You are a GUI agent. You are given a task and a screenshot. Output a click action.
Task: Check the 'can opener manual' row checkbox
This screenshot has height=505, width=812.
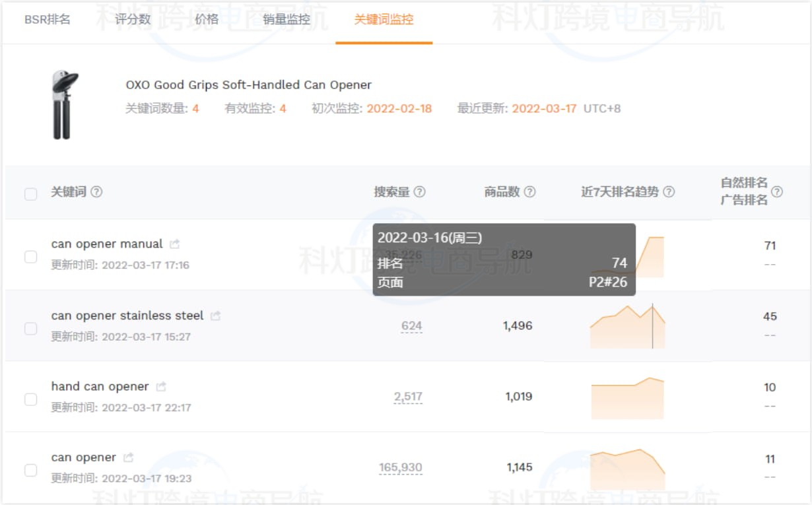30,257
